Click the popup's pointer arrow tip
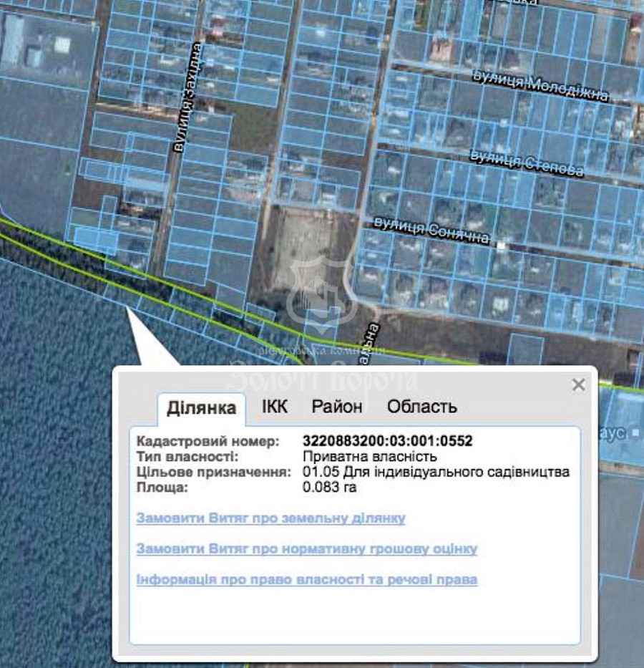This screenshot has height=668, width=644. click(128, 308)
